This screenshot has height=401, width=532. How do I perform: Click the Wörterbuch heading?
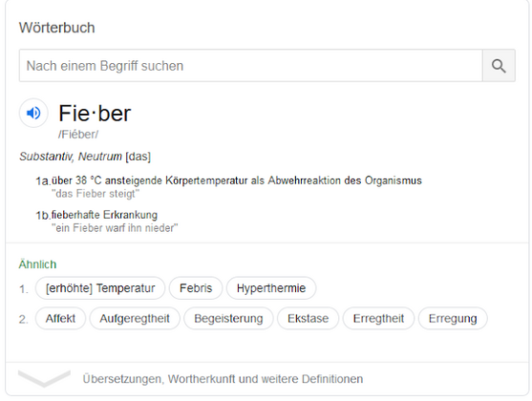(x=56, y=28)
